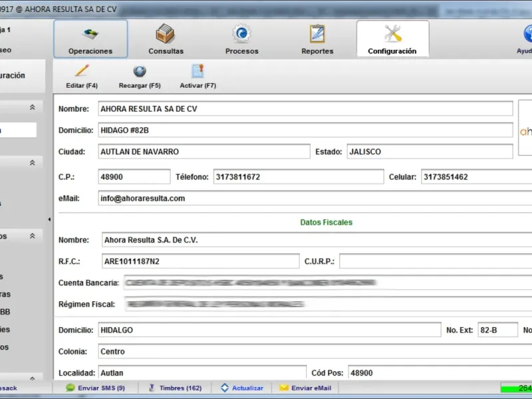Click the Activar (F7) document icon

[198, 71]
